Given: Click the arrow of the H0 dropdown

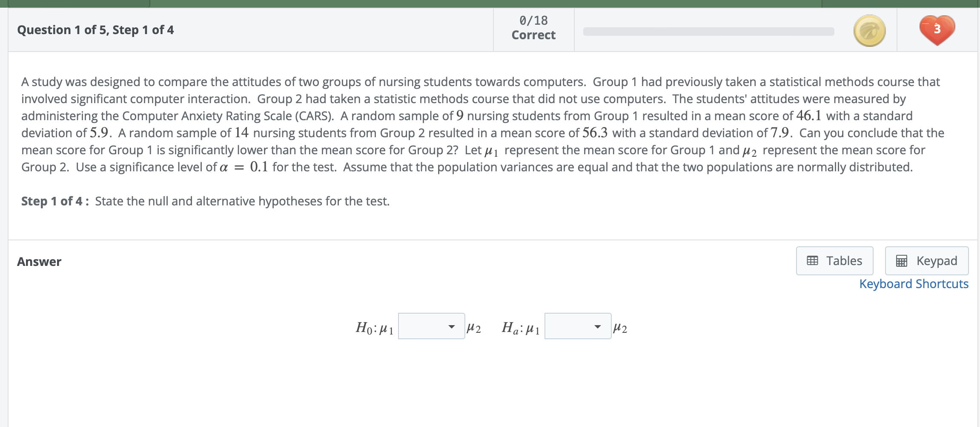Looking at the screenshot, I should click(452, 327).
